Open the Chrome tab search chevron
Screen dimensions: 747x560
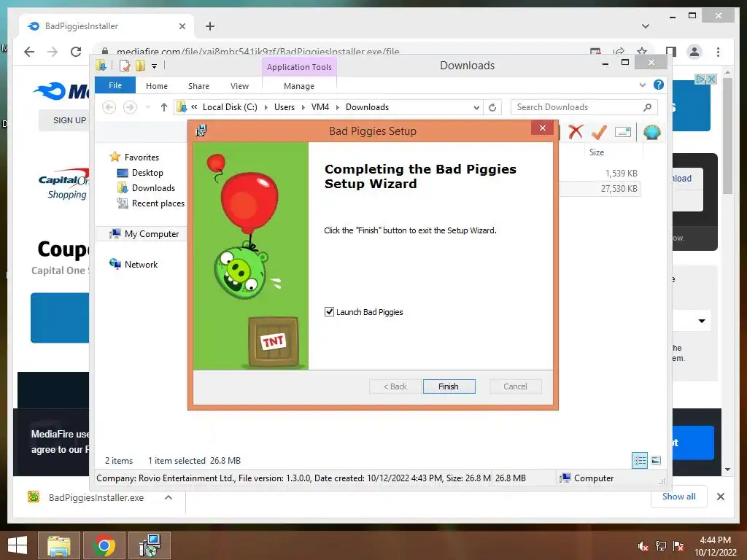click(x=646, y=26)
